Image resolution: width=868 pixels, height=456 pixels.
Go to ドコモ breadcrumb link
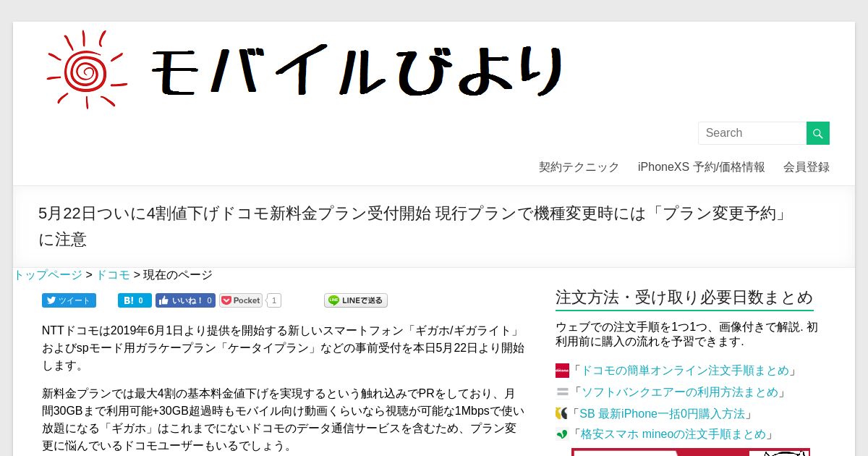[113, 275]
